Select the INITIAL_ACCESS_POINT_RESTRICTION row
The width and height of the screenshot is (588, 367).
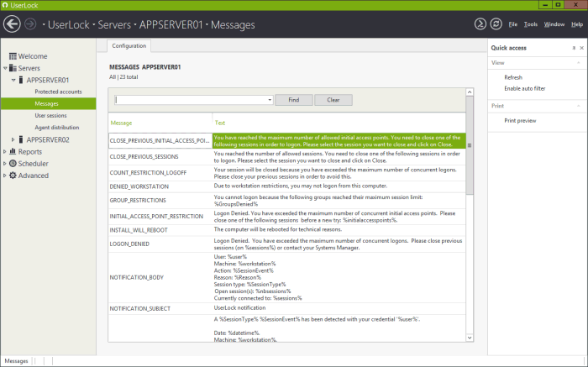pyautogui.click(x=287, y=217)
